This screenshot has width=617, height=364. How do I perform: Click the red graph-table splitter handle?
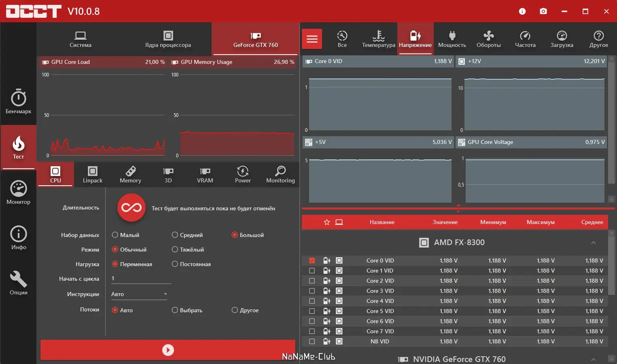click(x=458, y=208)
